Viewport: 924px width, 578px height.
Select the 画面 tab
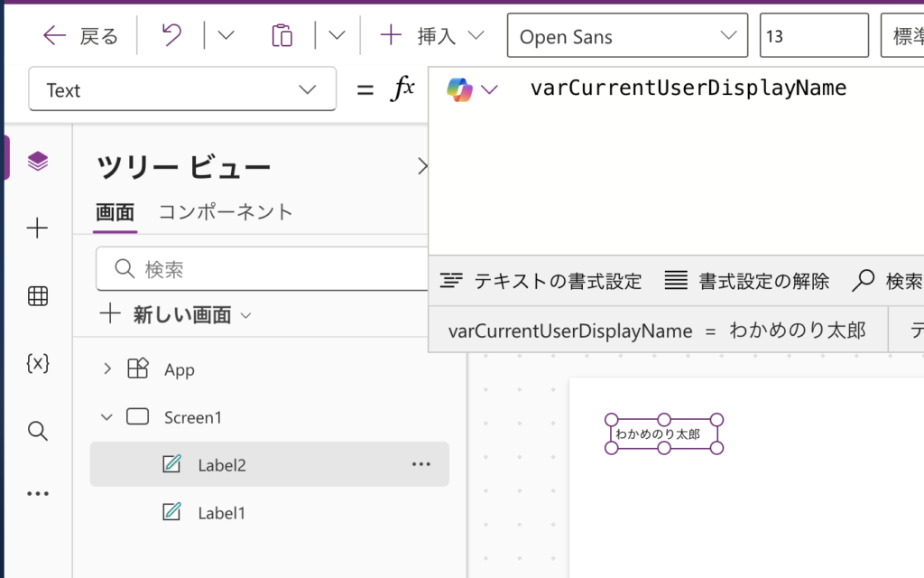pos(115,212)
